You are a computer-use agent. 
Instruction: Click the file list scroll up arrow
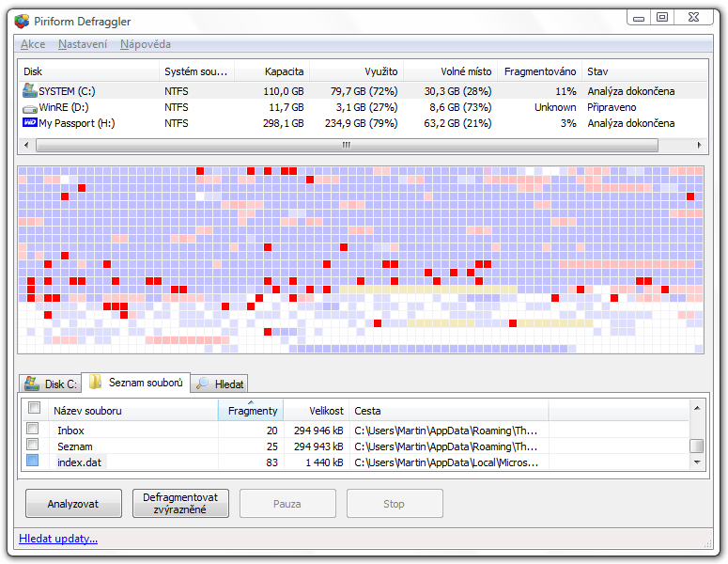[697, 408]
